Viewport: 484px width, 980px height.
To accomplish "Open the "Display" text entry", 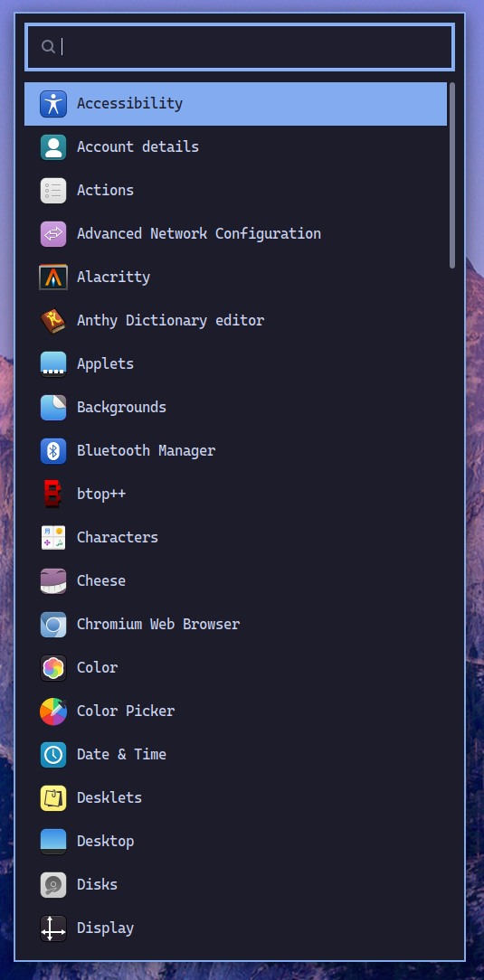I will click(105, 928).
